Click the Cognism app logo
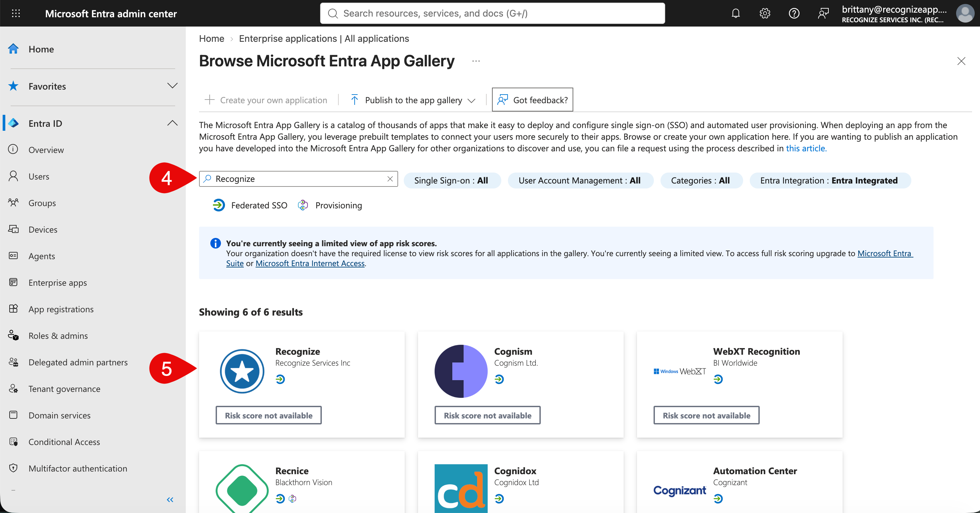The image size is (980, 513). (x=461, y=371)
